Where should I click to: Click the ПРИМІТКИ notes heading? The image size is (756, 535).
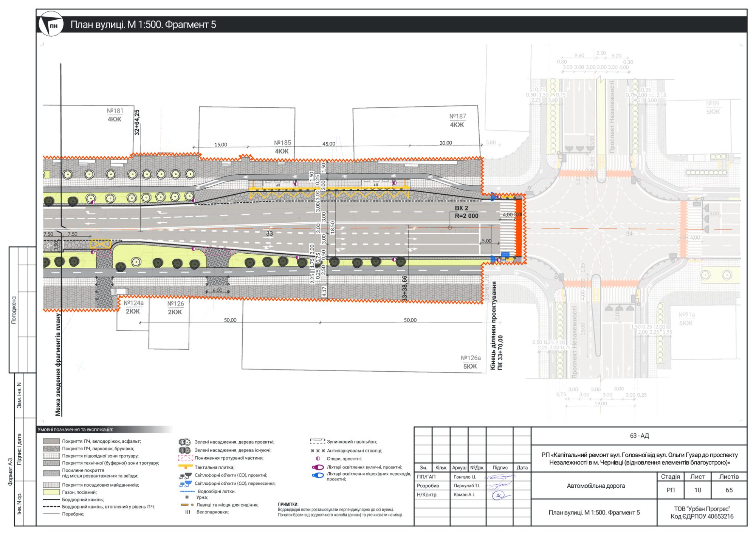[288, 504]
